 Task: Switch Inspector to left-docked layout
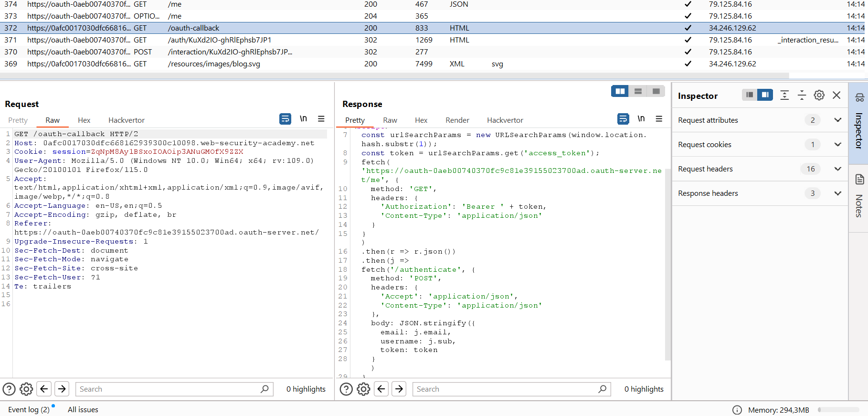coord(750,95)
